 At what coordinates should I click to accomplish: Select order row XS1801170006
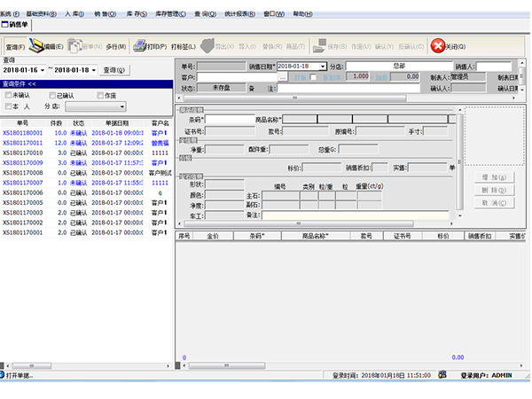click(86, 192)
